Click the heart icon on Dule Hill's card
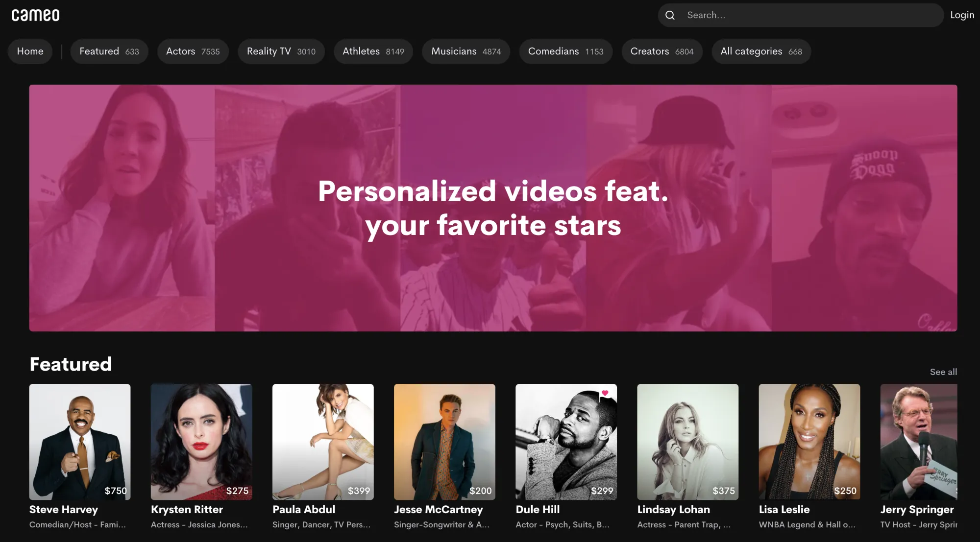This screenshot has height=542, width=980. point(605,393)
